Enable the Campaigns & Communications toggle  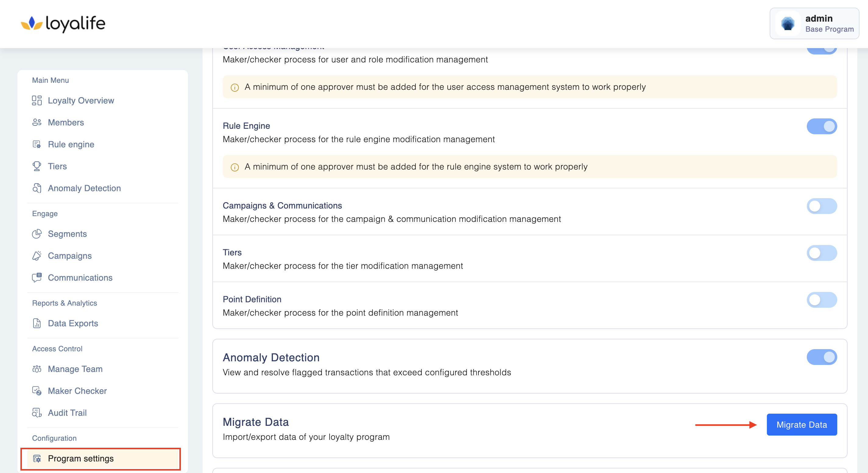tap(821, 206)
